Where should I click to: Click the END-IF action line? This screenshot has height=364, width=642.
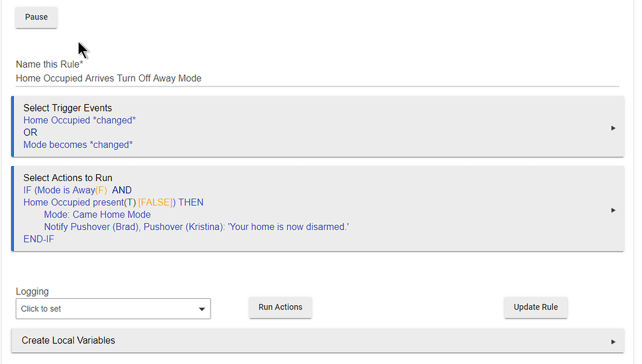click(39, 239)
